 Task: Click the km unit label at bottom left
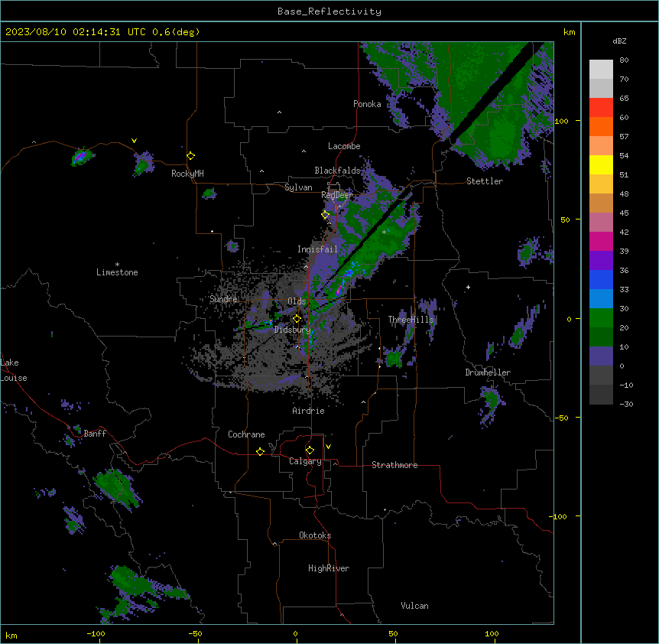pyautogui.click(x=11, y=635)
